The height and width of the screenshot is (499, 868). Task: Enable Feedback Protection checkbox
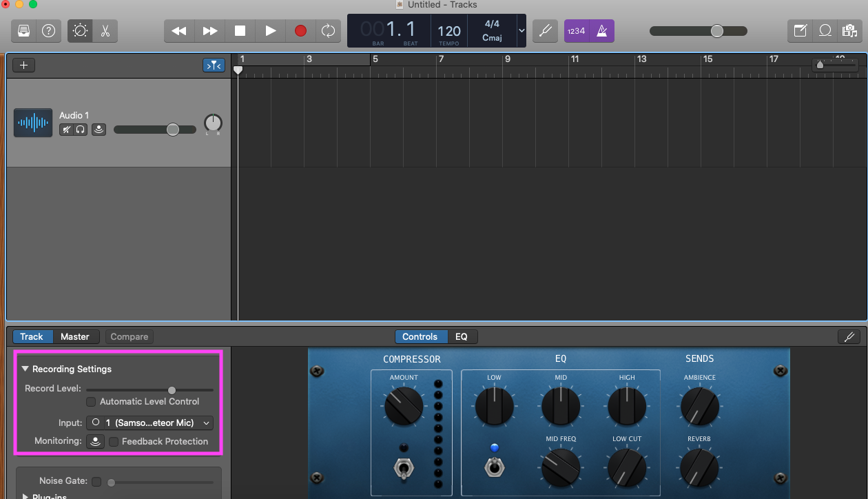click(114, 441)
